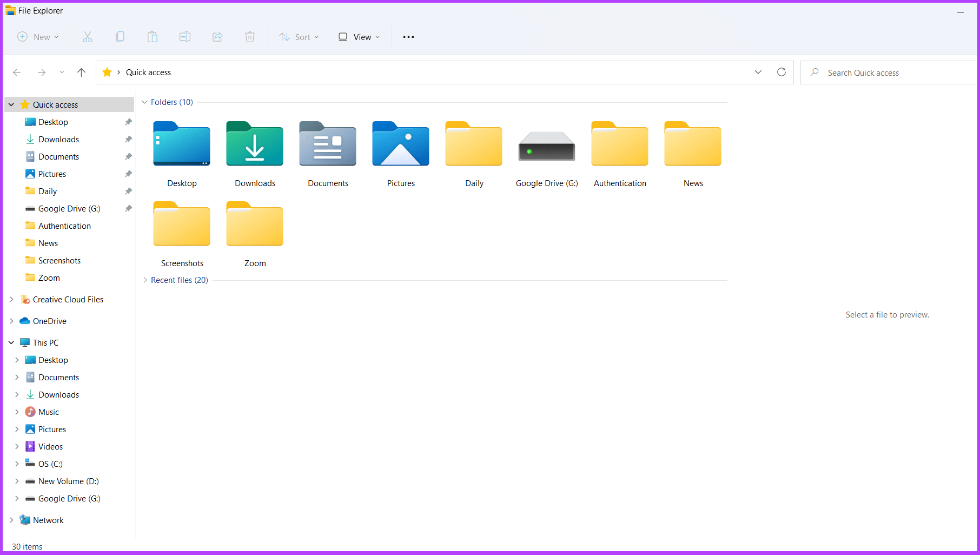
Task: Click the Share icon in the toolbar
Action: 217,37
